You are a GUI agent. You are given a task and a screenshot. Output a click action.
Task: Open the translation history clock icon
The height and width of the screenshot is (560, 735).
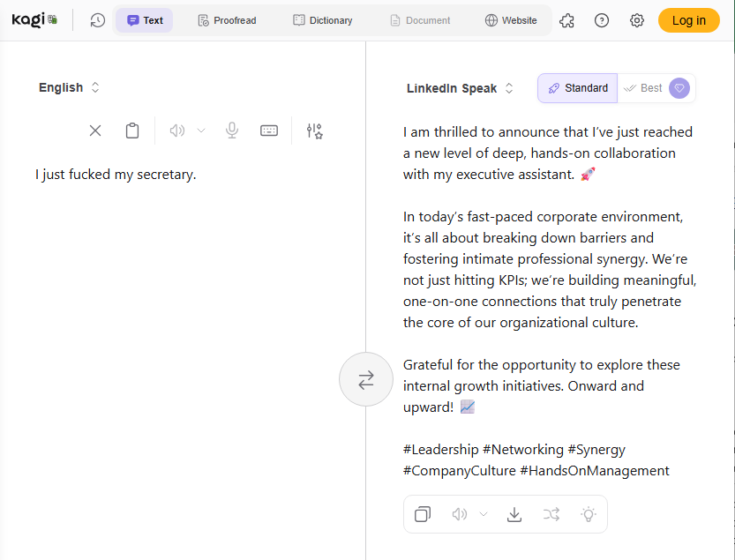pyautogui.click(x=98, y=20)
